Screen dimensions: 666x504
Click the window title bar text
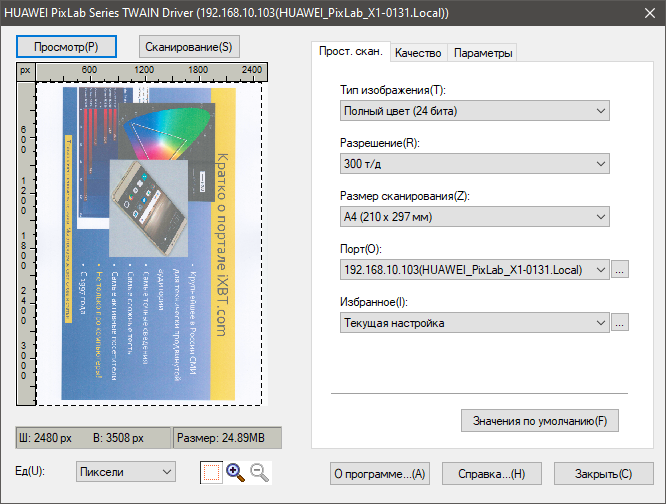pyautogui.click(x=226, y=13)
